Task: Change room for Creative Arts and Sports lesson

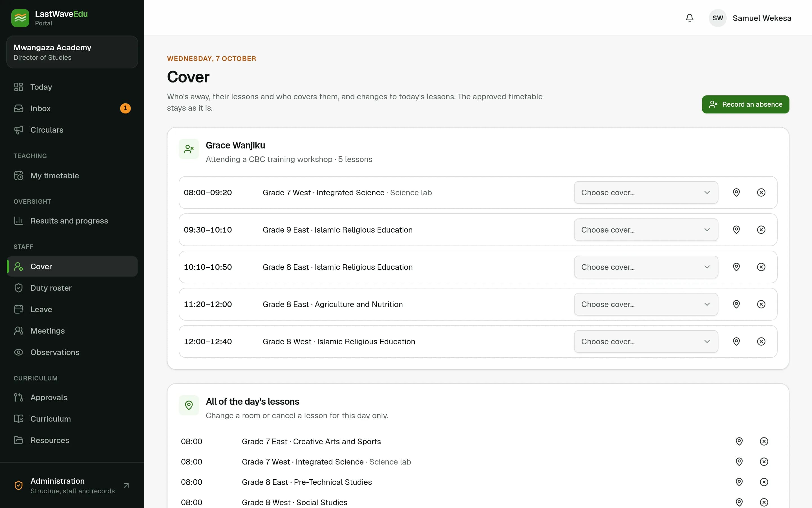Action: pyautogui.click(x=739, y=441)
